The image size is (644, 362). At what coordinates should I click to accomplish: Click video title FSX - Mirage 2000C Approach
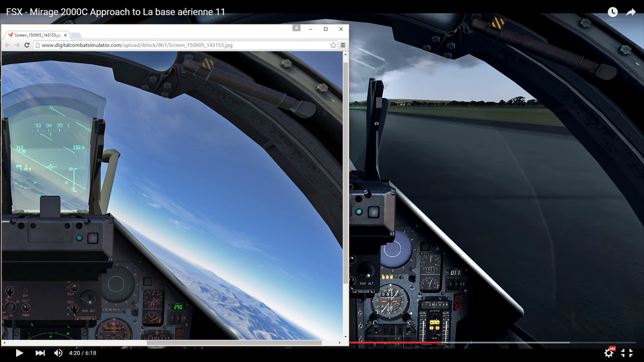[115, 12]
